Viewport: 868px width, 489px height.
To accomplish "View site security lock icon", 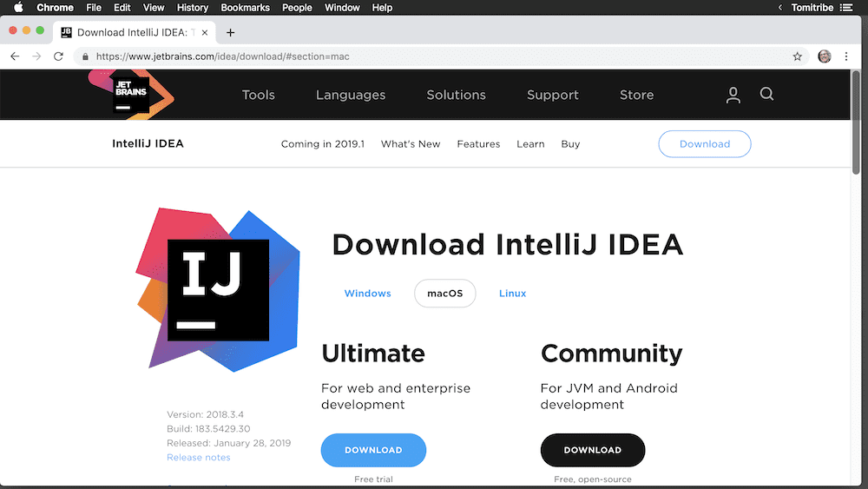I will click(85, 56).
